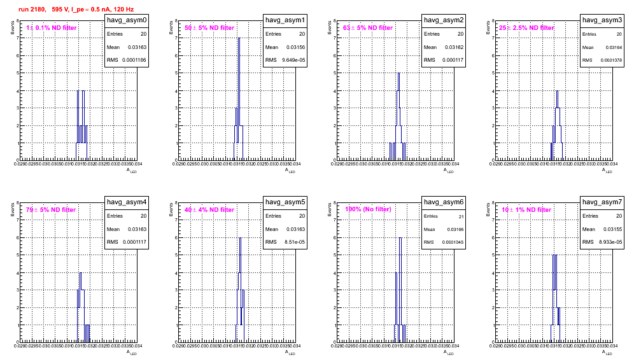The height and width of the screenshot is (364, 634).
Task: Click RMS value 0.0001078 in havg_asym3
Action: 611,60
